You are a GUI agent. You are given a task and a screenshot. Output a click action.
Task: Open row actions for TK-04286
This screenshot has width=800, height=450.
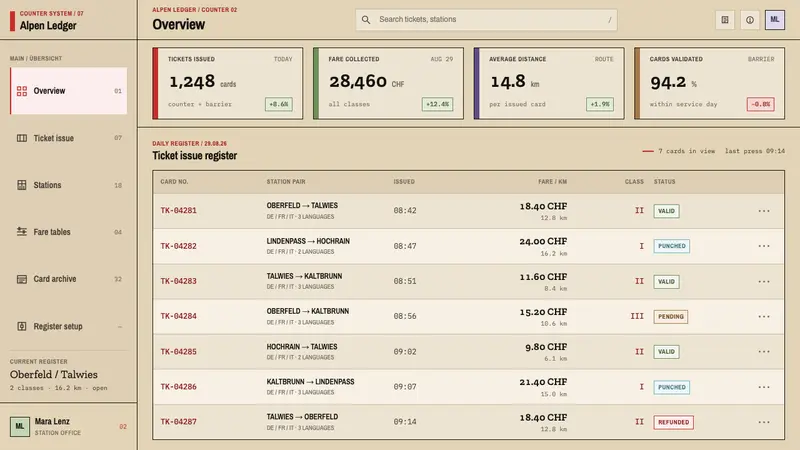(763, 387)
